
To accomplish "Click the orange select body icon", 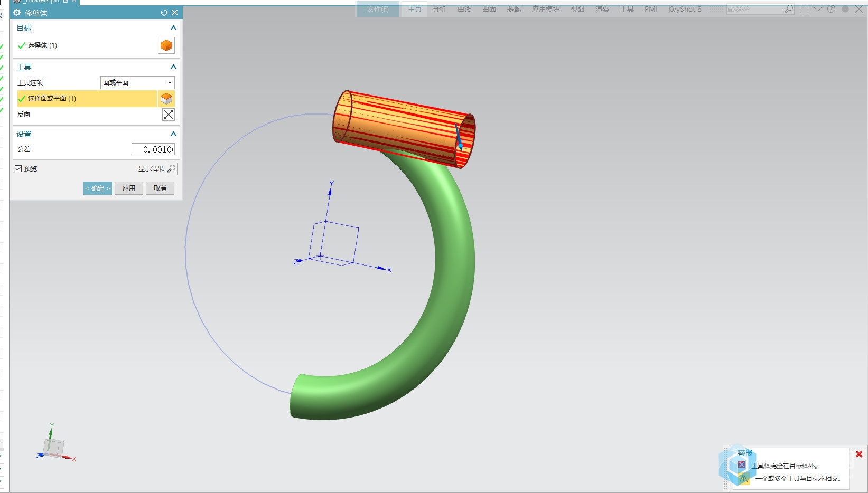I will [166, 45].
